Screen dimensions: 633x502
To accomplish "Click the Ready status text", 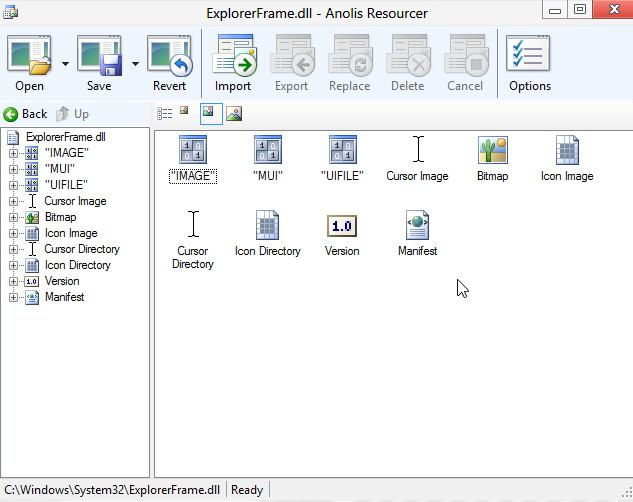I will 247,490.
